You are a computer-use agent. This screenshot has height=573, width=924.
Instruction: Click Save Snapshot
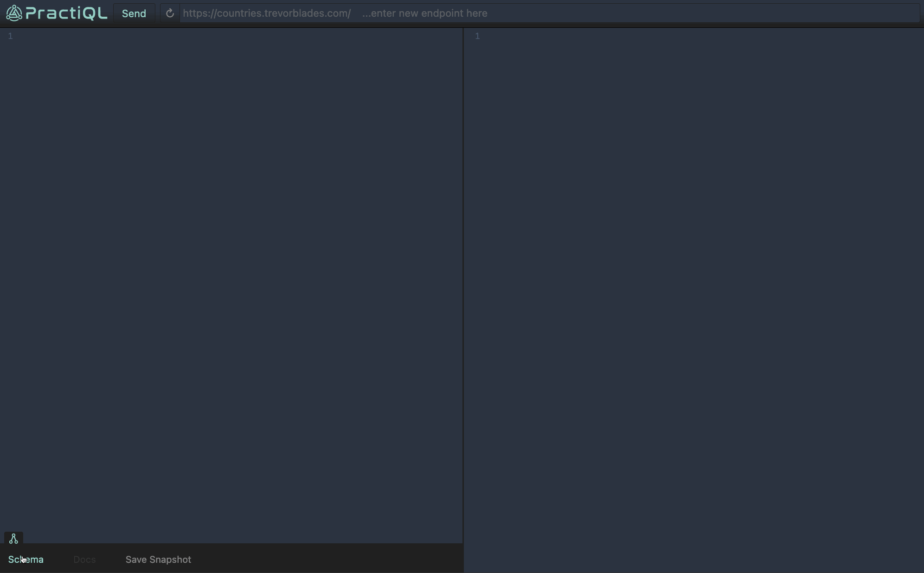(x=158, y=560)
